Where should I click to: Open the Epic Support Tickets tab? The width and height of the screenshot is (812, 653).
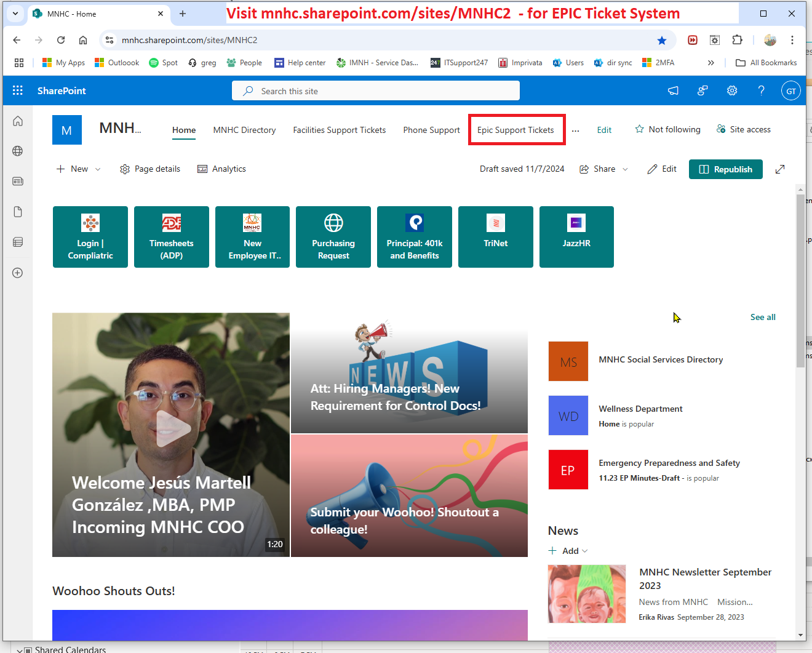click(x=515, y=130)
